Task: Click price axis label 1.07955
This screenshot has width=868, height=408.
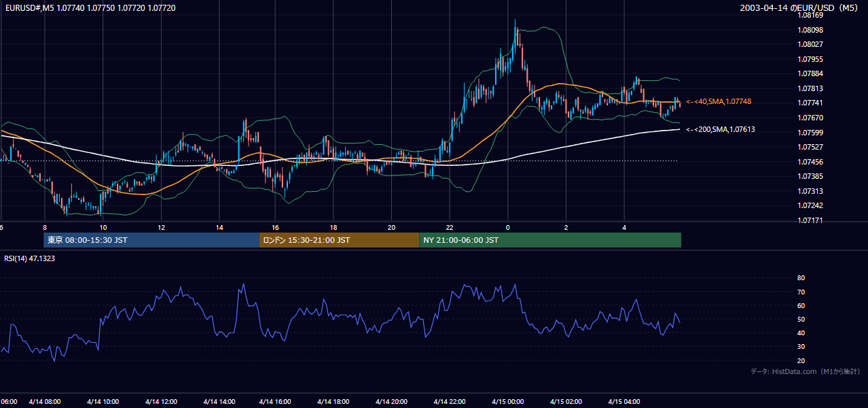Action: click(810, 59)
